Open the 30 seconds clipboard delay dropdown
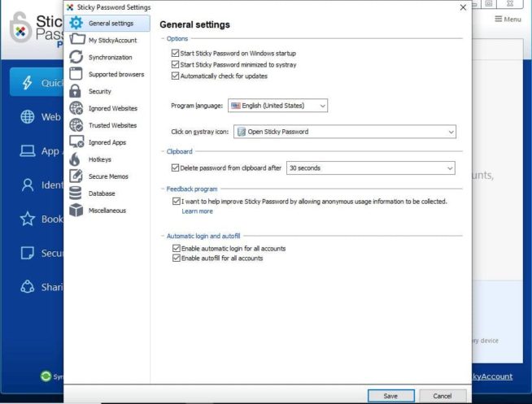532x404 pixels. (371, 168)
